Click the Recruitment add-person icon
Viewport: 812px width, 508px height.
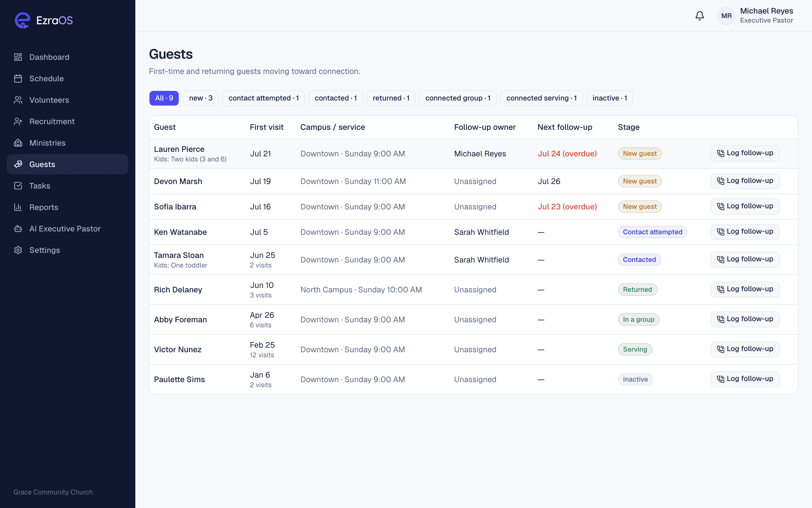[18, 122]
